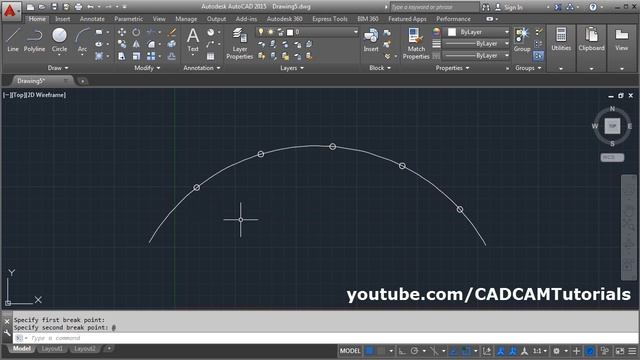Toggle polar tracking in status bar
The image size is (640, 360).
tap(414, 351)
